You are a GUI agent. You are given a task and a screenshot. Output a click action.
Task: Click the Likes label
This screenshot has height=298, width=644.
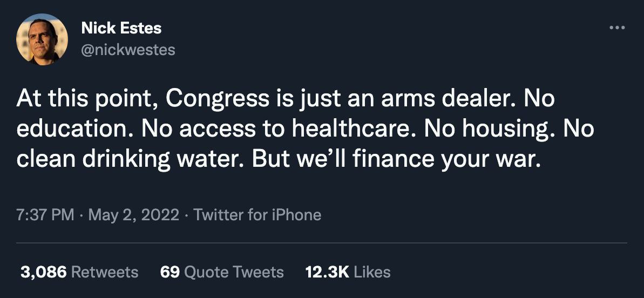coord(372,272)
